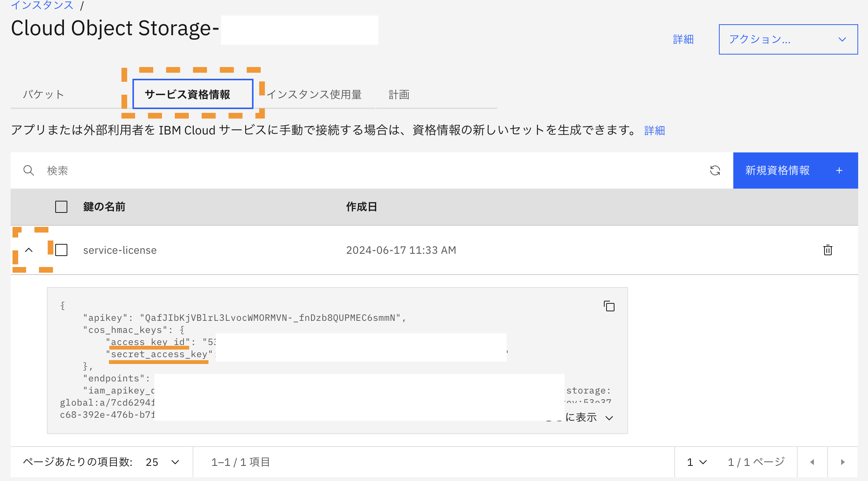This screenshot has width=868, height=481.
Task: Open the アクション dropdown menu
Action: (788, 39)
